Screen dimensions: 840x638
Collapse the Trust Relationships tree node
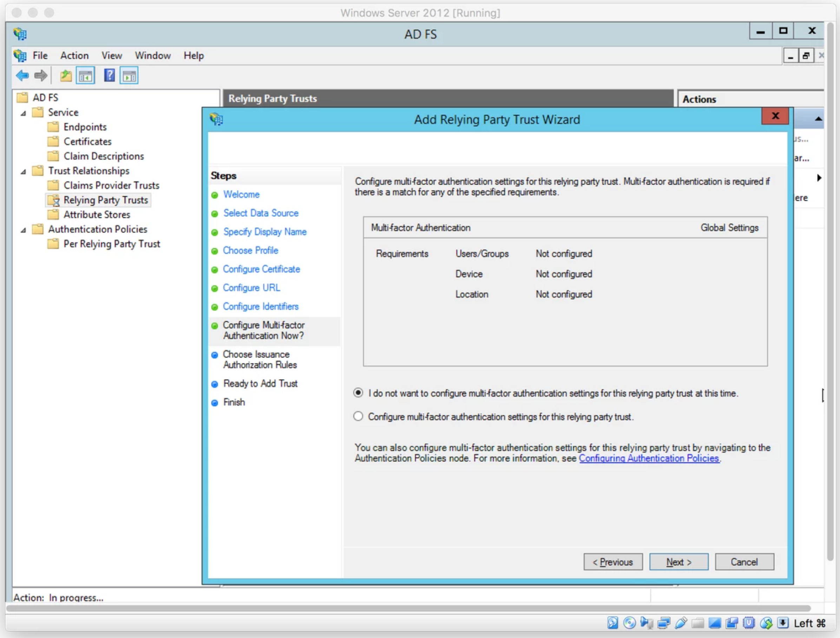24,171
